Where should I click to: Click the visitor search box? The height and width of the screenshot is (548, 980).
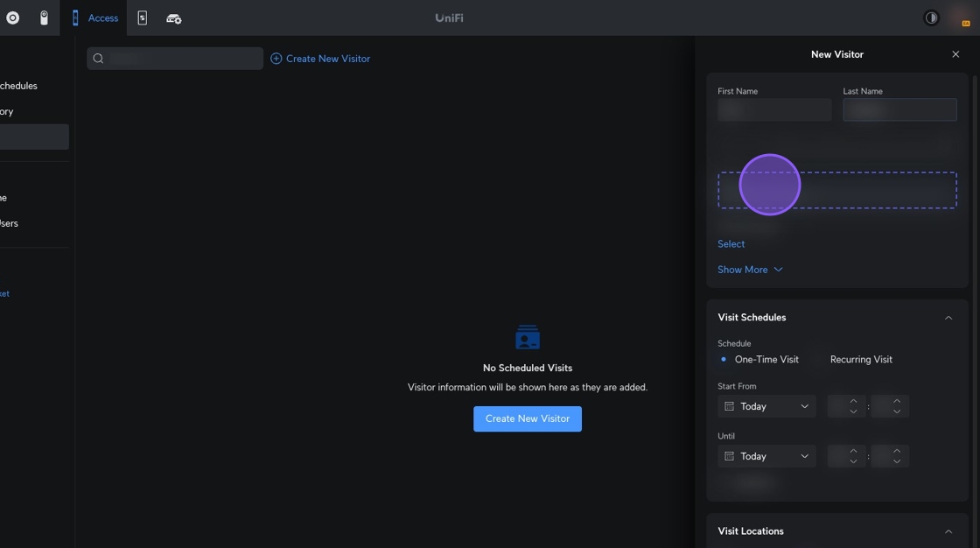[x=175, y=59]
